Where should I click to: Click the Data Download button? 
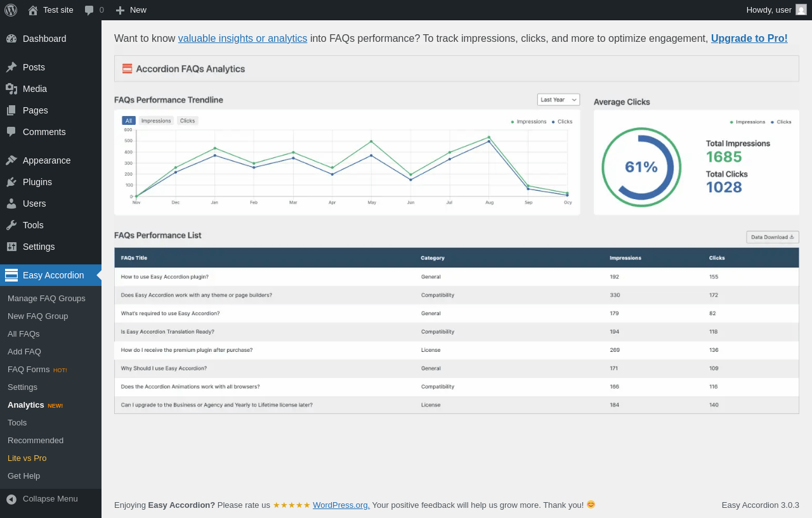(772, 237)
